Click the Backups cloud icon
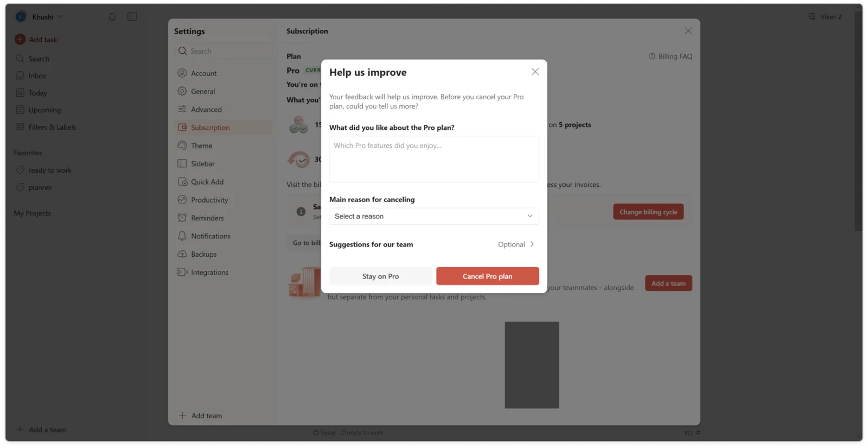The height and width of the screenshot is (448, 868). pyautogui.click(x=182, y=254)
